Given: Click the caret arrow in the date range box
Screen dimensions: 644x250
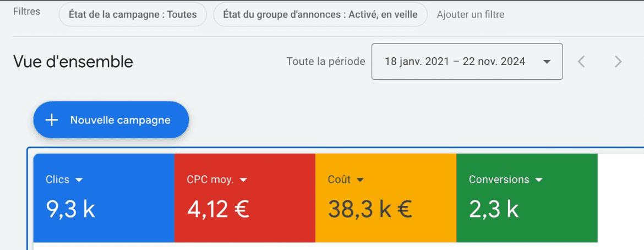Looking at the screenshot, I should 547,62.
